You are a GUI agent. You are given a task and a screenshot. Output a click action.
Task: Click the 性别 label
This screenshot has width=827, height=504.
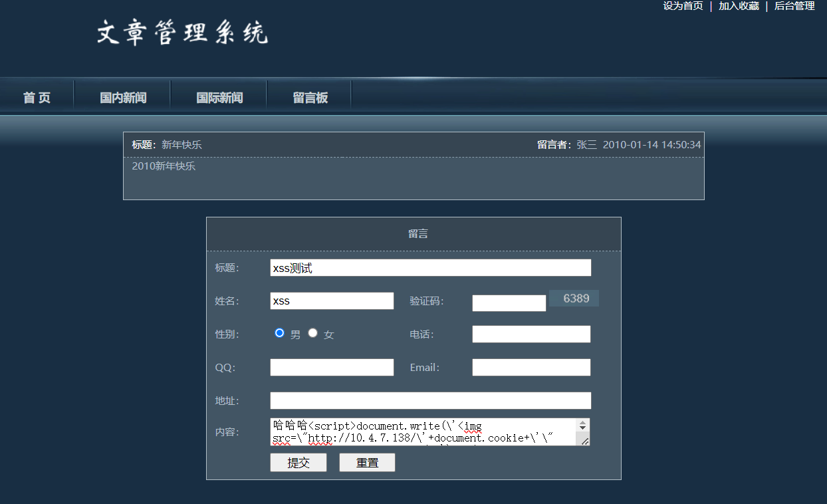(227, 334)
